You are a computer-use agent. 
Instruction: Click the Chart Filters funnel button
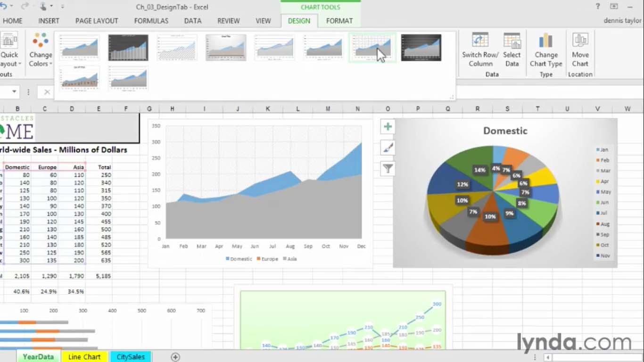pyautogui.click(x=388, y=168)
